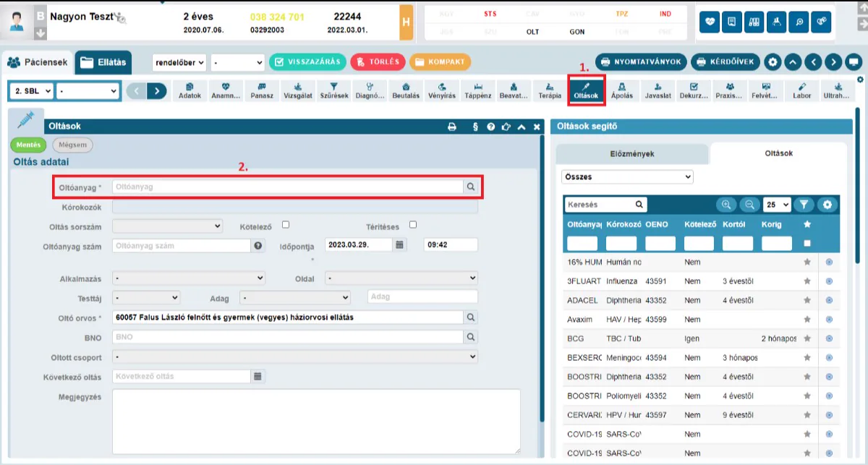
Task: Click the pills medication icon in the header
Action: [x=820, y=22]
